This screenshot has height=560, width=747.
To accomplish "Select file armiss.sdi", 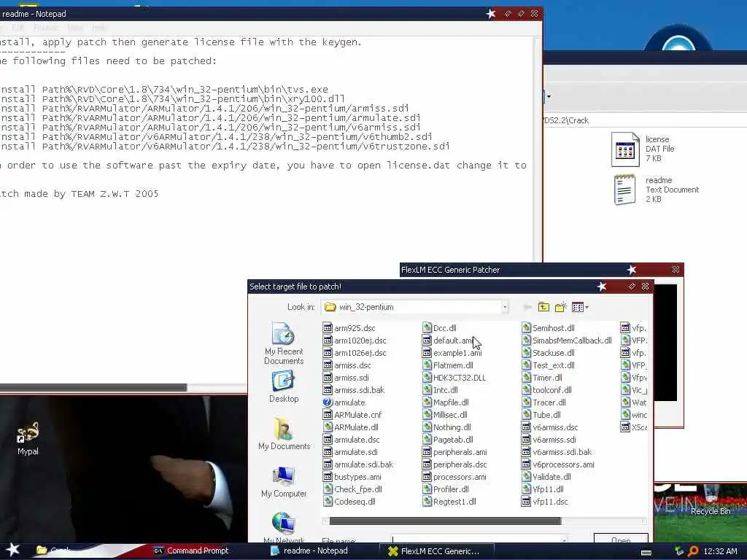I will pos(347,378).
